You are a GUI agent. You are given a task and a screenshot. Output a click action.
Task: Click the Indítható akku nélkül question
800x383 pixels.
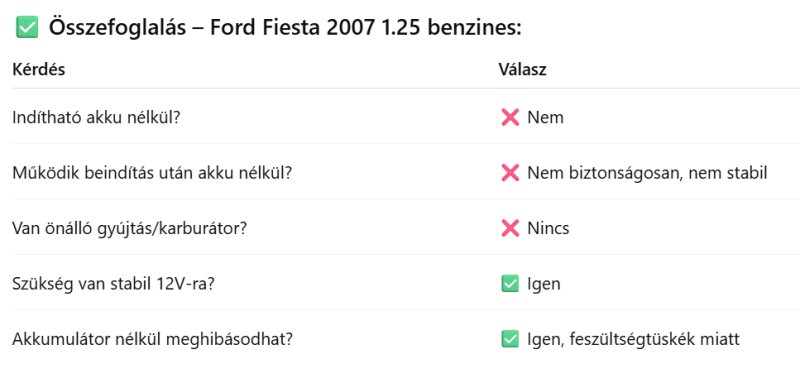pyautogui.click(x=96, y=118)
